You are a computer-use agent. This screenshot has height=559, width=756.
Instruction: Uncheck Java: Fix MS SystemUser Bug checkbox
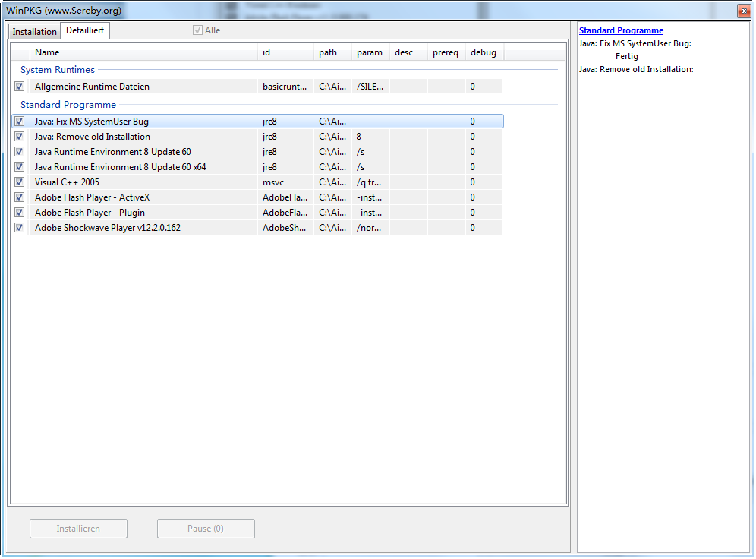(x=20, y=122)
